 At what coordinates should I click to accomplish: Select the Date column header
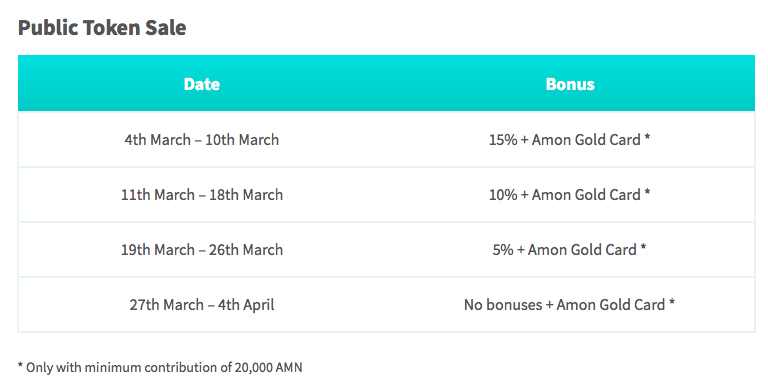tap(202, 84)
